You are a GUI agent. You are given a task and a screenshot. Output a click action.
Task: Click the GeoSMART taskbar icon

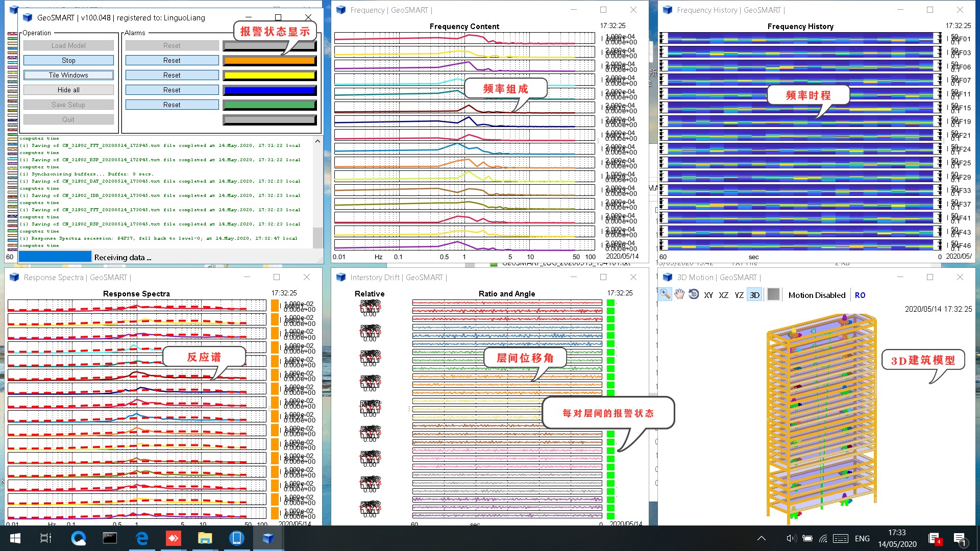(267, 538)
